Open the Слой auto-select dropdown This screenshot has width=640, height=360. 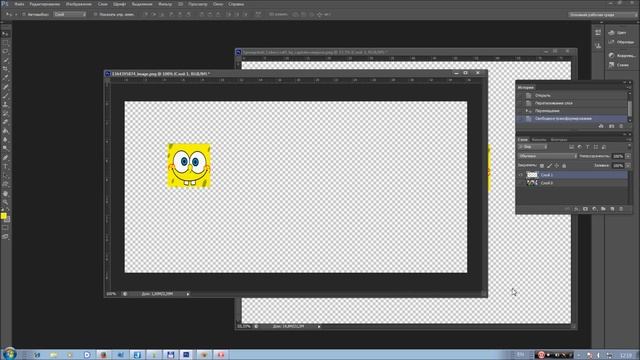pyautogui.click(x=70, y=14)
